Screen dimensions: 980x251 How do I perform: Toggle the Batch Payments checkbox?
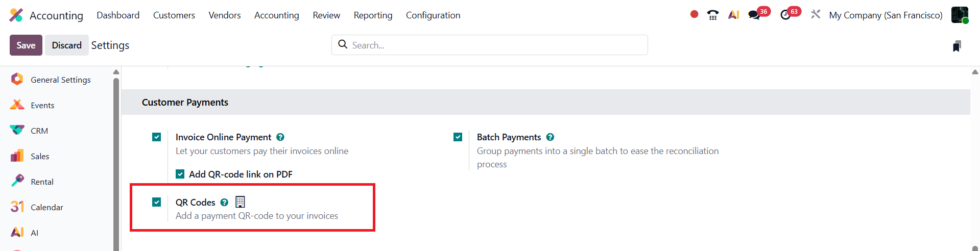click(458, 137)
